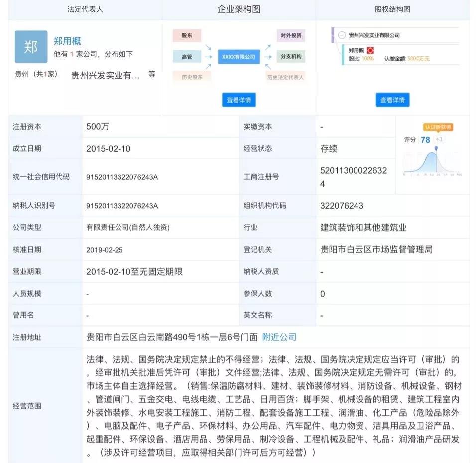Click the "组织机构代码" field label
Screen dimensions: 476x463
point(265,206)
